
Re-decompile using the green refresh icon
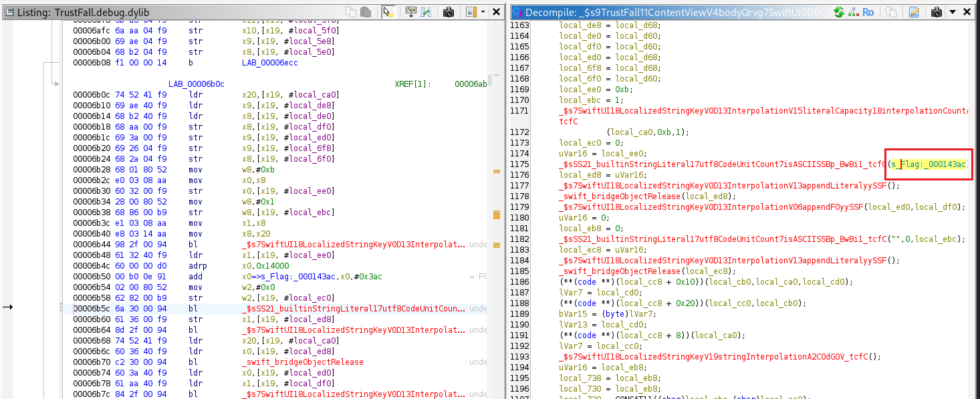click(840, 12)
